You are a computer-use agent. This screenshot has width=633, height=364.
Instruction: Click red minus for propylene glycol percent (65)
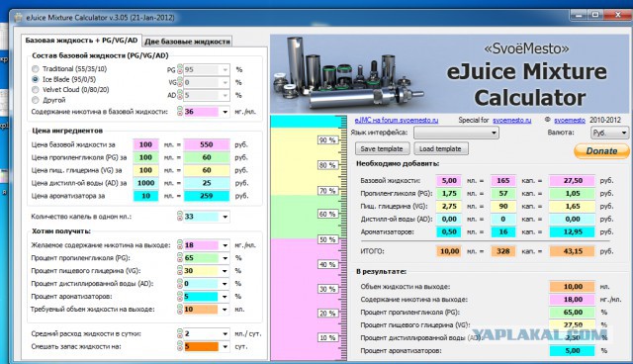180,259
